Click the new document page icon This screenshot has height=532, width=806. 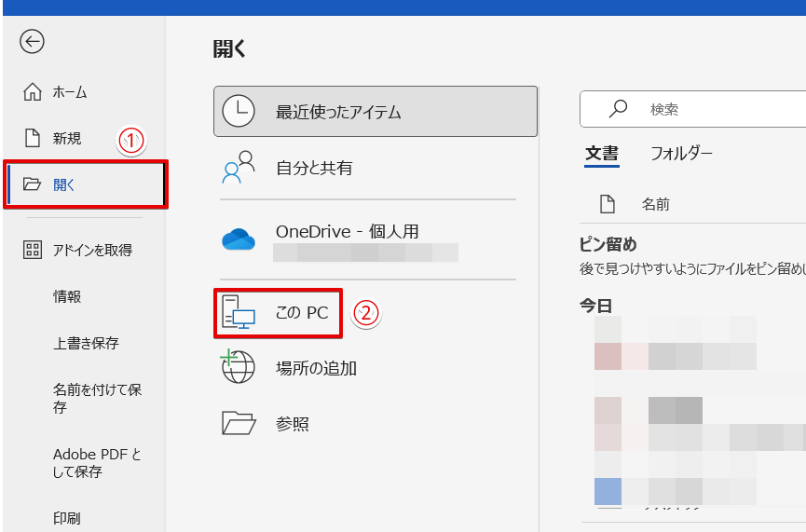(x=33, y=138)
